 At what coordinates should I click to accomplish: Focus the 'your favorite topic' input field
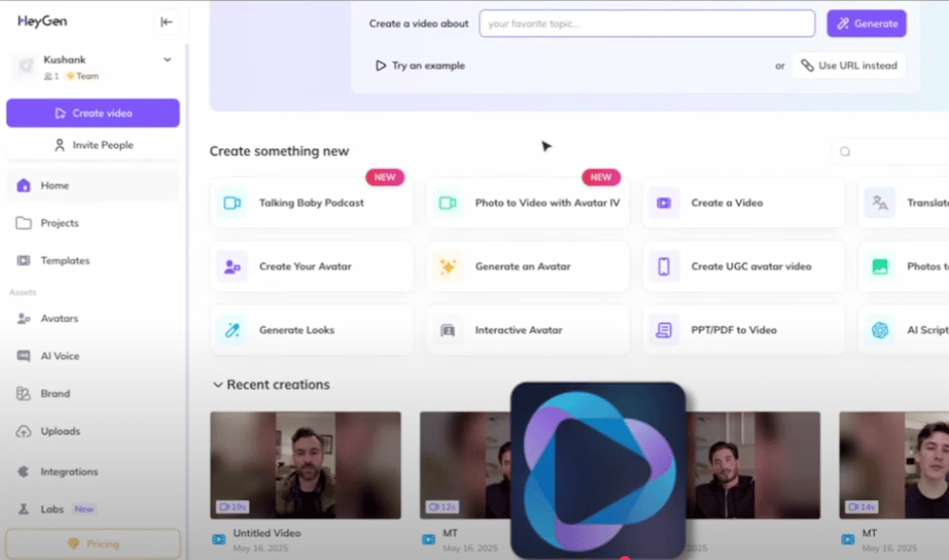point(647,24)
